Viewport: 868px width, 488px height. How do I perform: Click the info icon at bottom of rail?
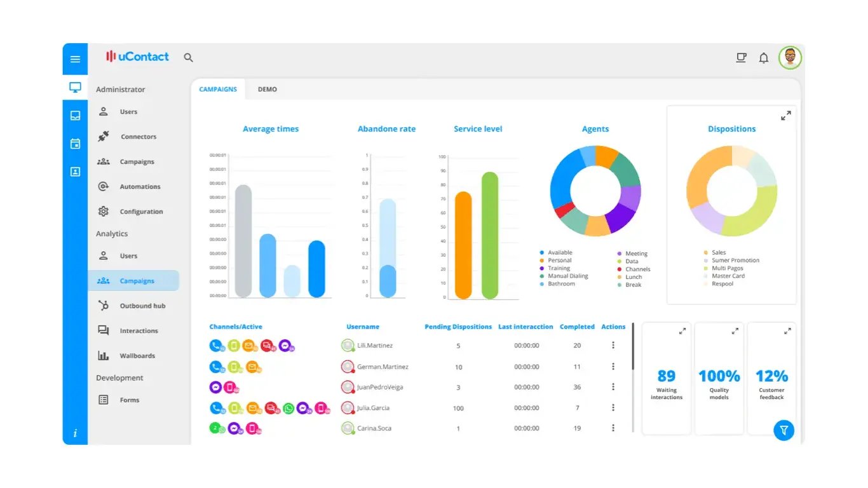tap(75, 433)
